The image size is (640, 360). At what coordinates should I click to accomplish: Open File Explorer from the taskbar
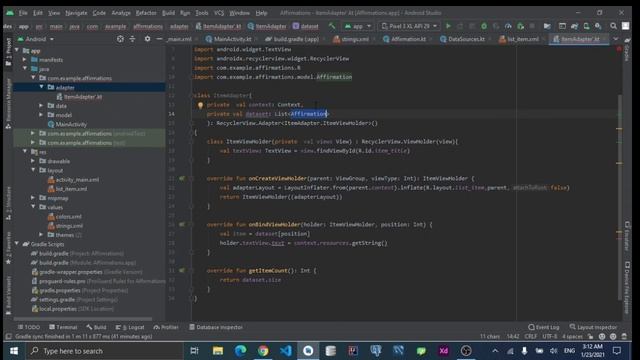click(218, 351)
